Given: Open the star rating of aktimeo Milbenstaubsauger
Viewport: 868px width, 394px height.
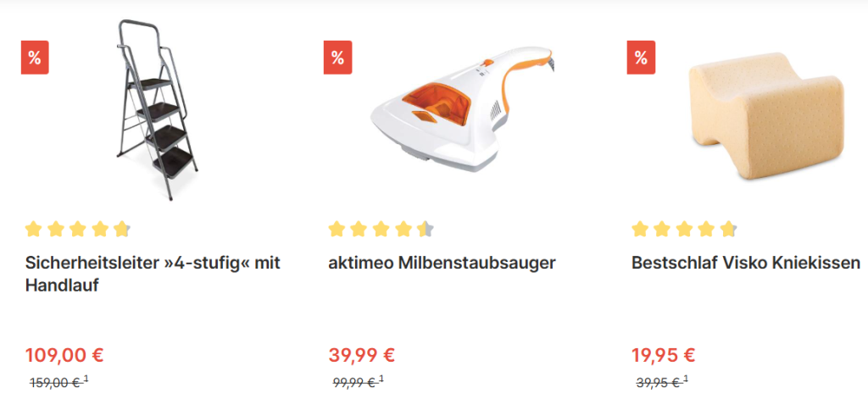Looking at the screenshot, I should coord(381,229).
